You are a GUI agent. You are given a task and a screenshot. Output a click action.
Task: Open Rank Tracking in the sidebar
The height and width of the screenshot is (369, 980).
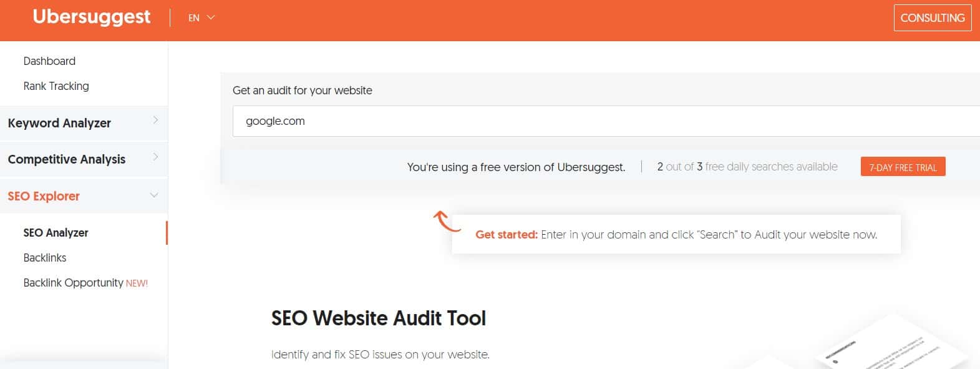56,86
